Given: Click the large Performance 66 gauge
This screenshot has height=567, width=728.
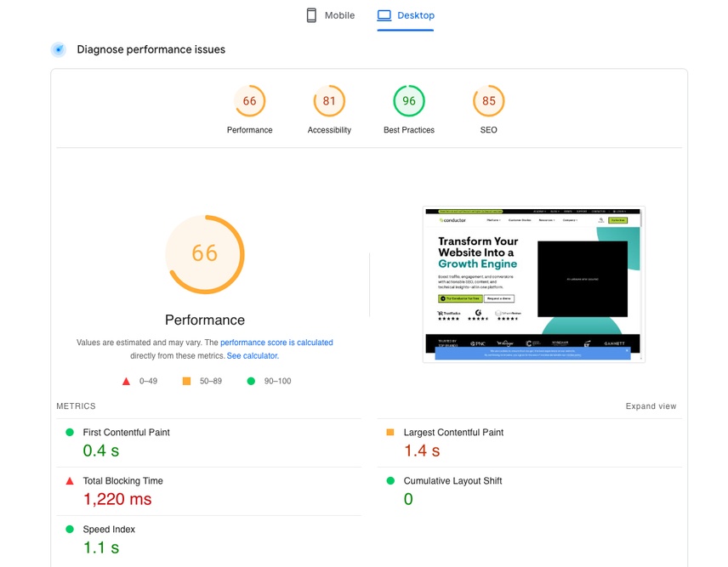Looking at the screenshot, I should click(205, 254).
